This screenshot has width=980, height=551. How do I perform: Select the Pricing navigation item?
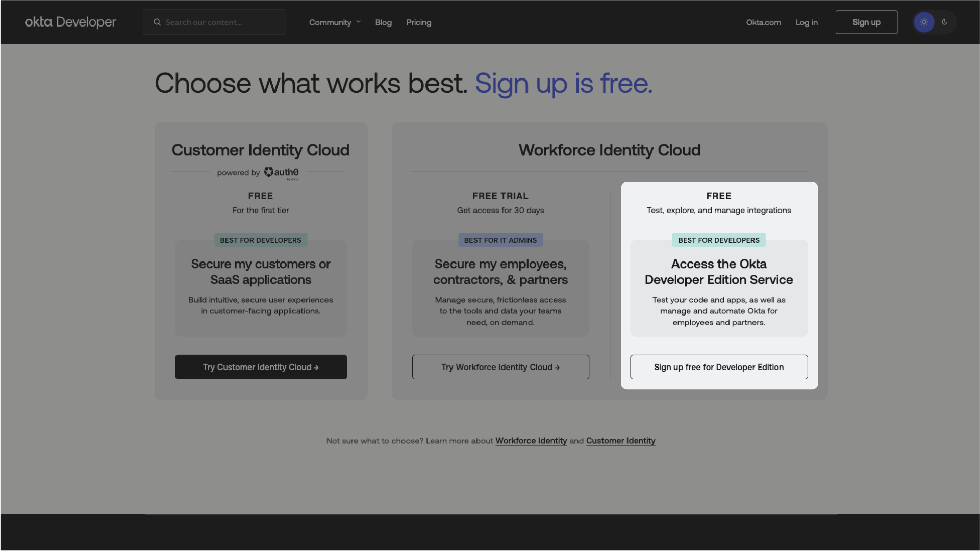pyautogui.click(x=419, y=21)
